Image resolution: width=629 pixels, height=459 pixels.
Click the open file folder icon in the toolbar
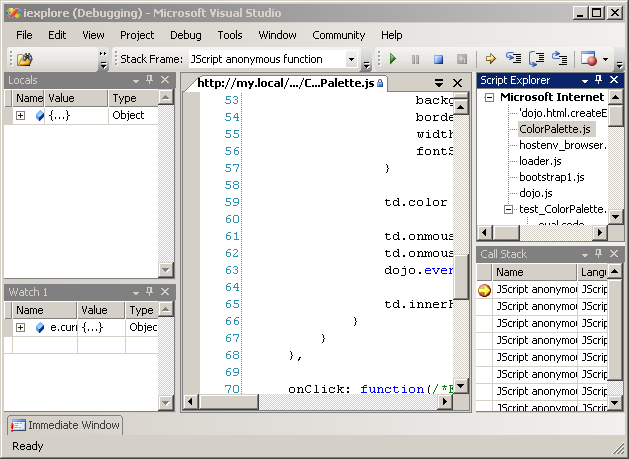[x=25, y=59]
